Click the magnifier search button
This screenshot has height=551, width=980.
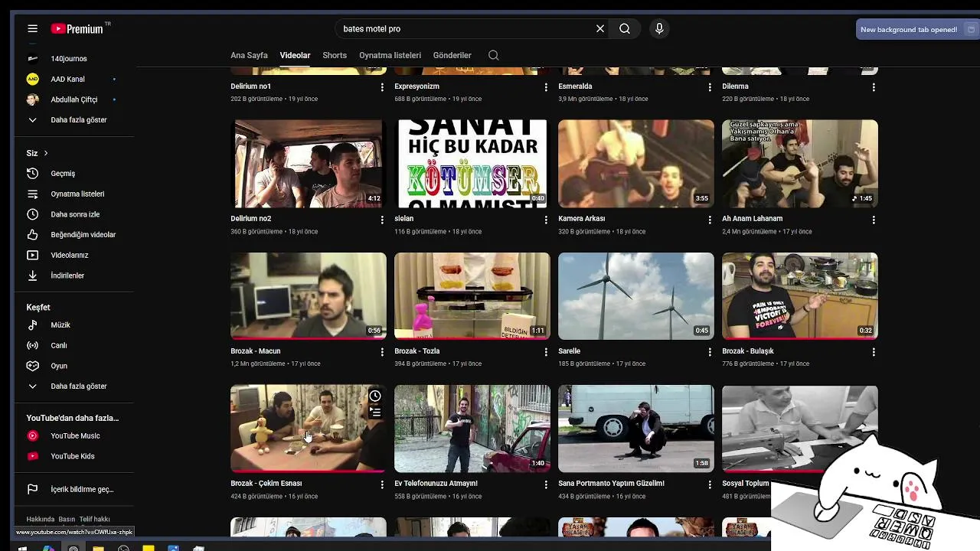pos(625,28)
